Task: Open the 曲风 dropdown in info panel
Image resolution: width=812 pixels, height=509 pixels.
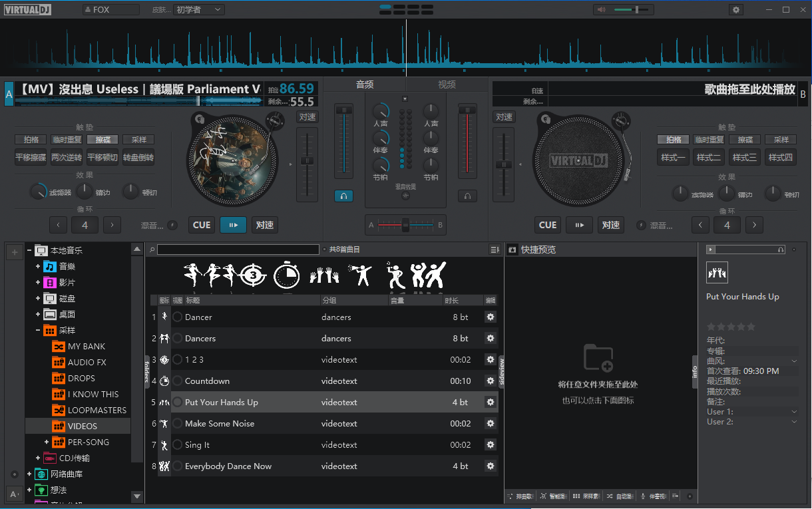Action: pyautogui.click(x=794, y=361)
